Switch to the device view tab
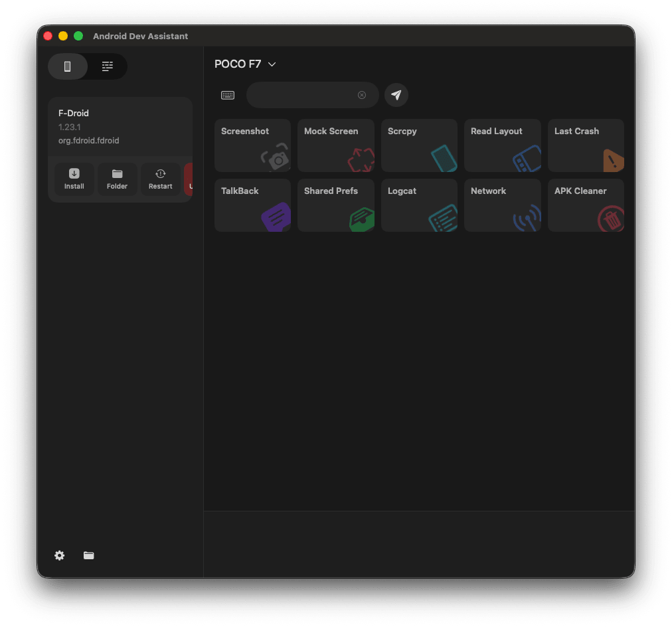 (x=68, y=66)
